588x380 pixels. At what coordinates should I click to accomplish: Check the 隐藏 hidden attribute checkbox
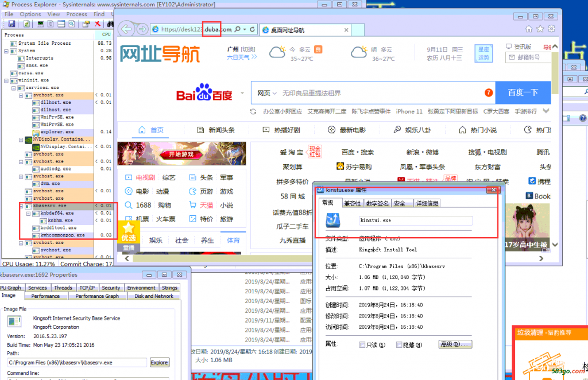[x=399, y=344]
